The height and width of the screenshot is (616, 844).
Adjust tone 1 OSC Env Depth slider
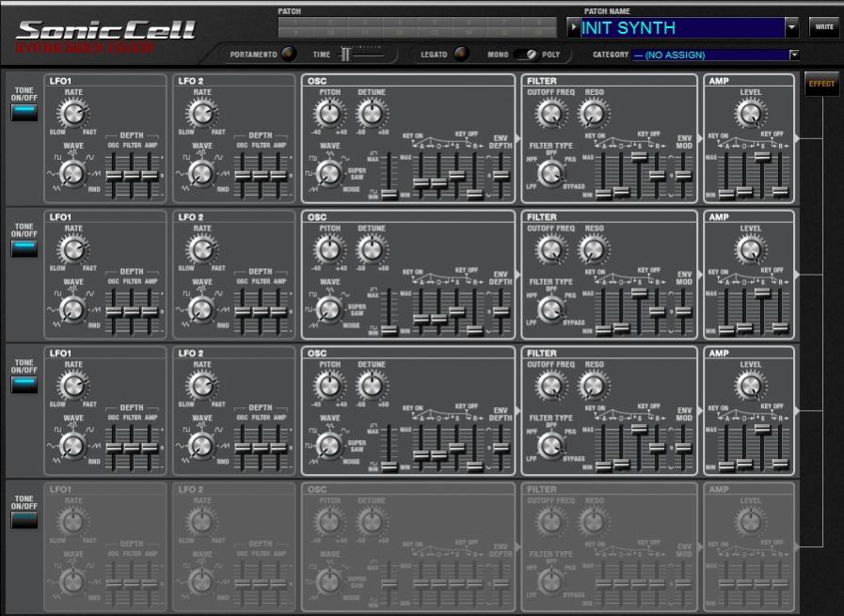click(x=501, y=175)
